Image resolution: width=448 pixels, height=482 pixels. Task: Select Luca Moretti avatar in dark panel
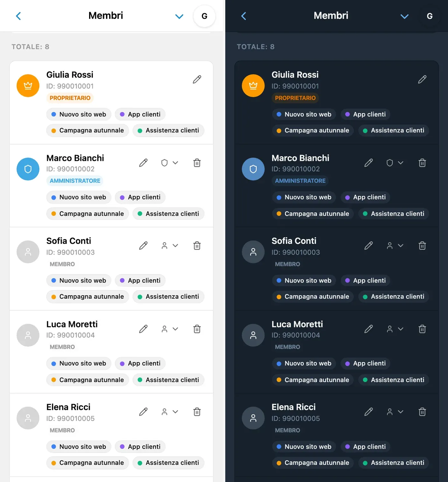point(253,335)
